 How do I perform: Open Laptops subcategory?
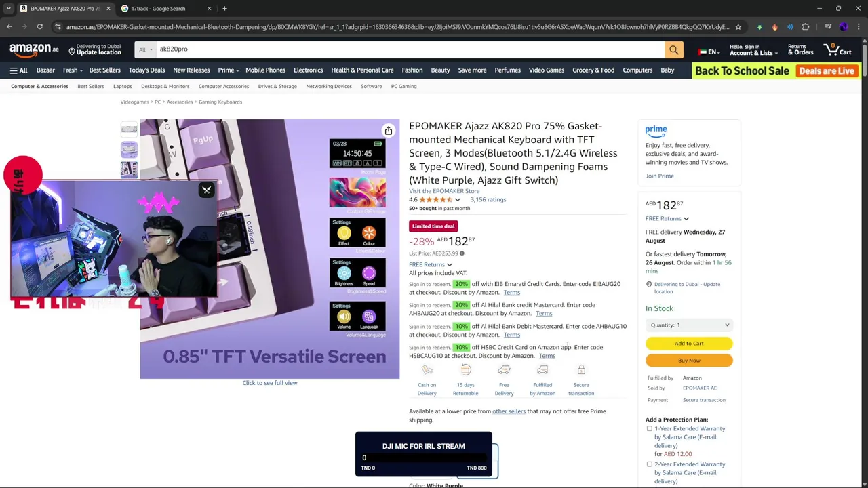point(122,87)
